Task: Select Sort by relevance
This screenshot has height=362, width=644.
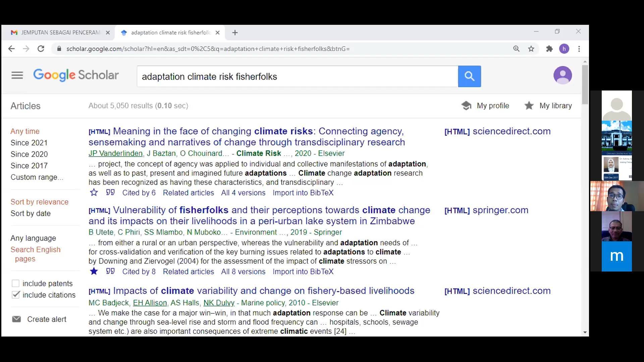Action: 39,202
